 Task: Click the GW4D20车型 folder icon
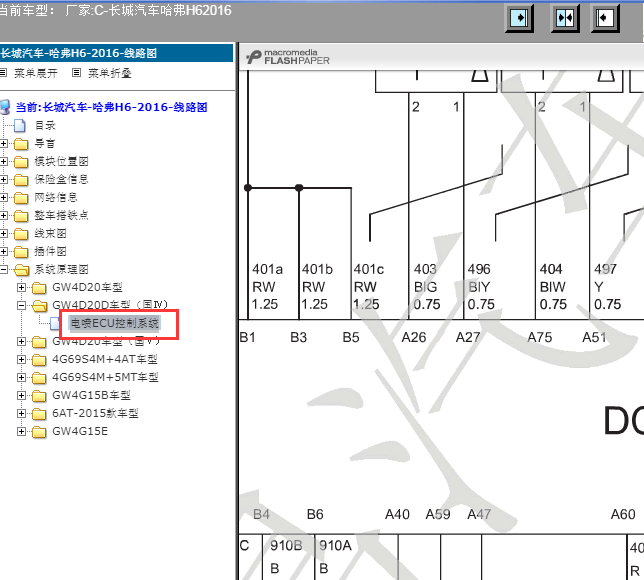tap(39, 288)
